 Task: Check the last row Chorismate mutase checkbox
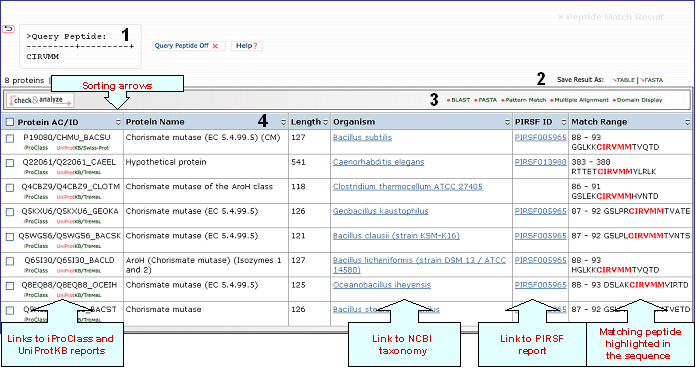10,311
